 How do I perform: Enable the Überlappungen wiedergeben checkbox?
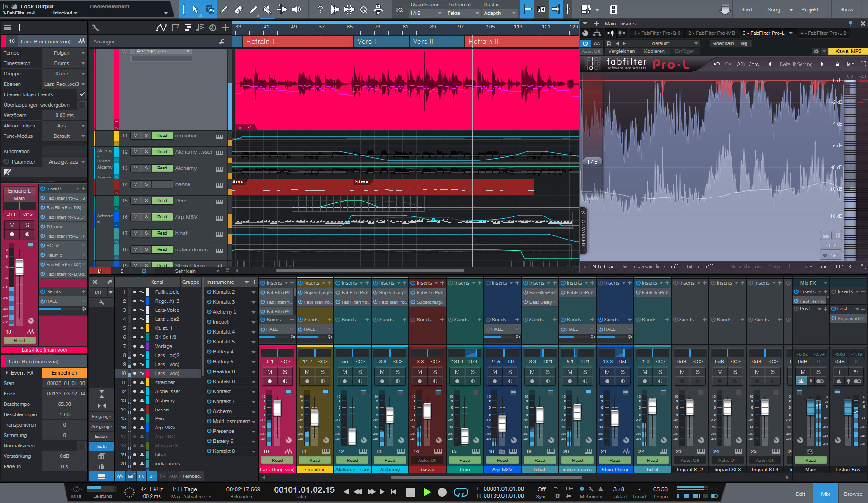[82, 105]
